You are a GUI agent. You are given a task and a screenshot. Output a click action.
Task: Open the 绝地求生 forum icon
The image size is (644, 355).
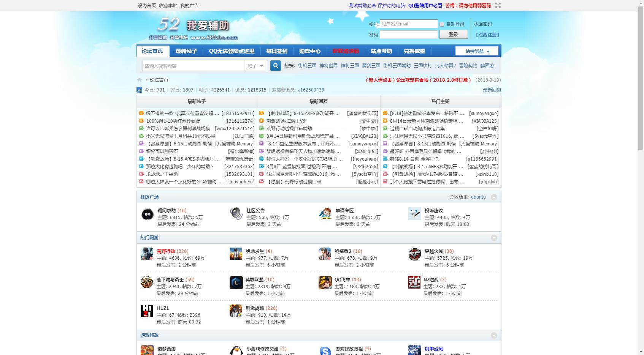pos(236,254)
